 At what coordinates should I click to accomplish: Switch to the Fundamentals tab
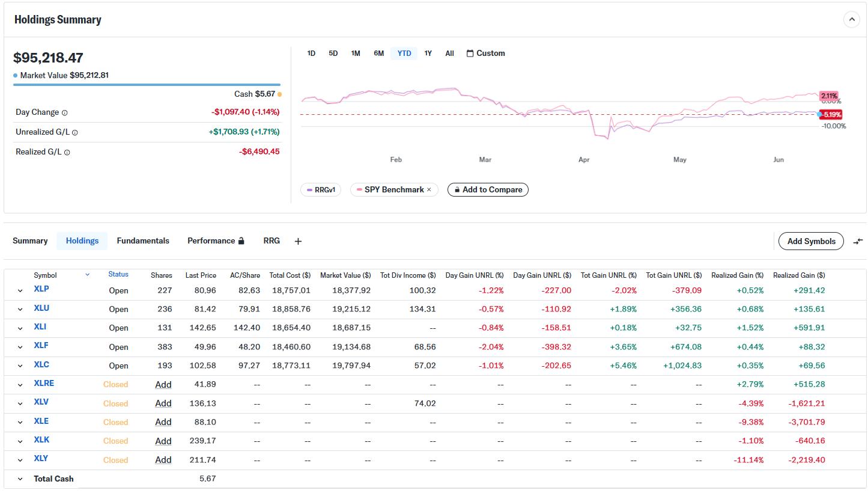click(x=143, y=240)
